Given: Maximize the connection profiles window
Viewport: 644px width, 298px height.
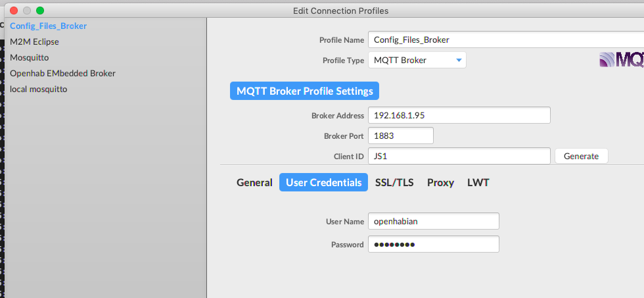Looking at the screenshot, I should [x=40, y=11].
